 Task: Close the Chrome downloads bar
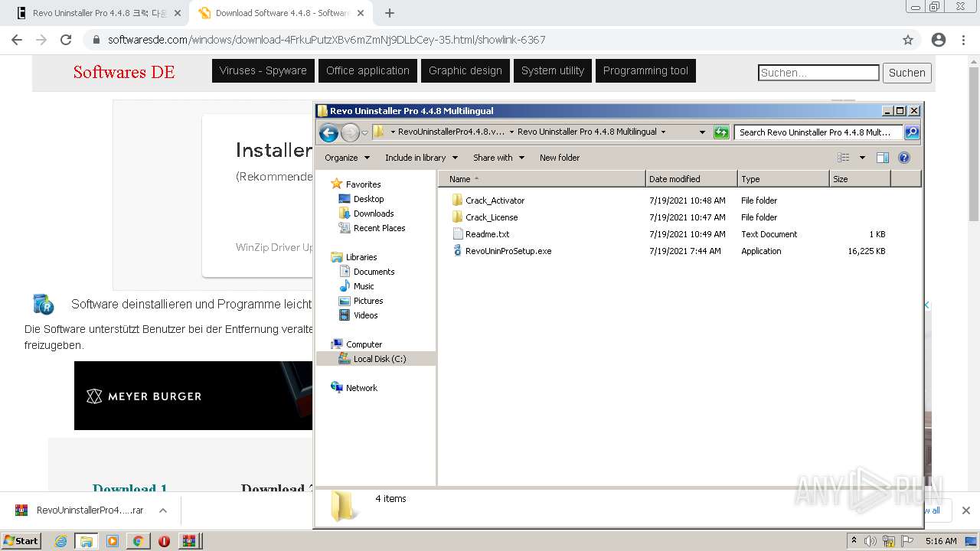[x=965, y=510]
